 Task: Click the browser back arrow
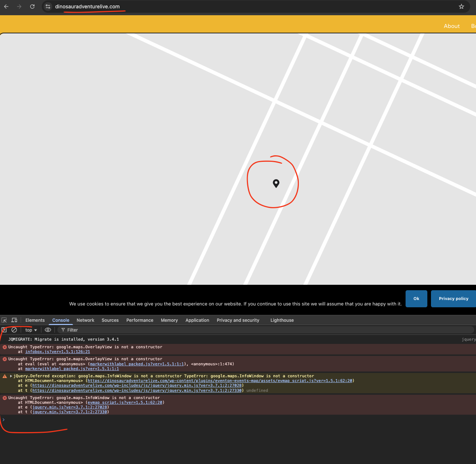6,7
